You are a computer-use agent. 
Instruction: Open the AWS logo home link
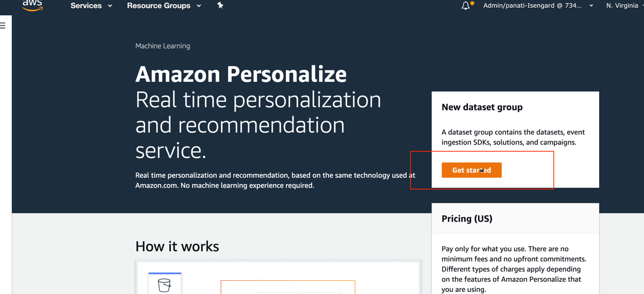32,5
